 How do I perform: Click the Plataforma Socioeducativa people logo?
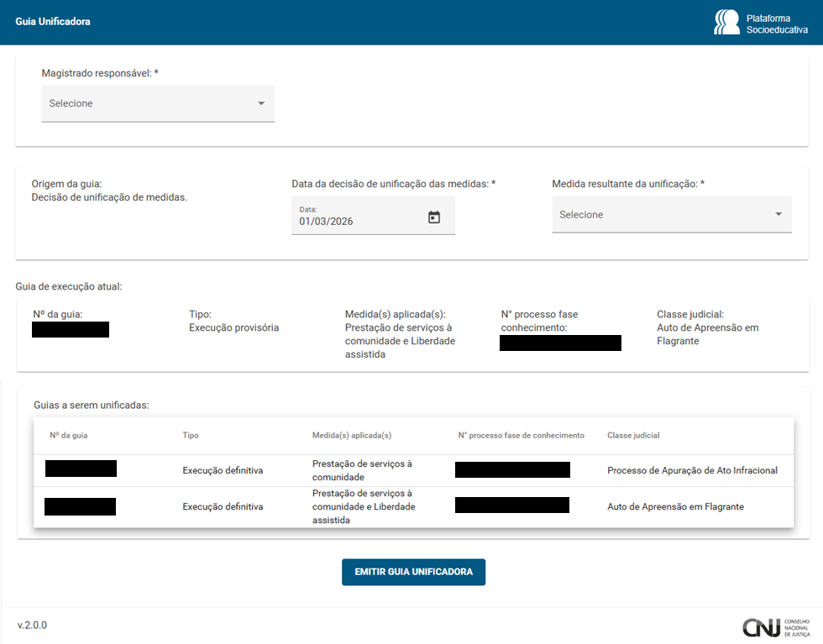coord(726,23)
